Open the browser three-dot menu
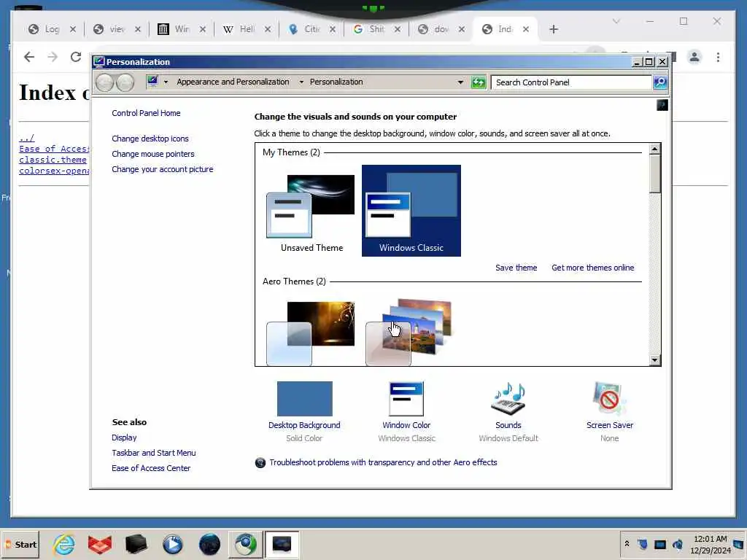Image resolution: width=747 pixels, height=560 pixels. (718, 57)
